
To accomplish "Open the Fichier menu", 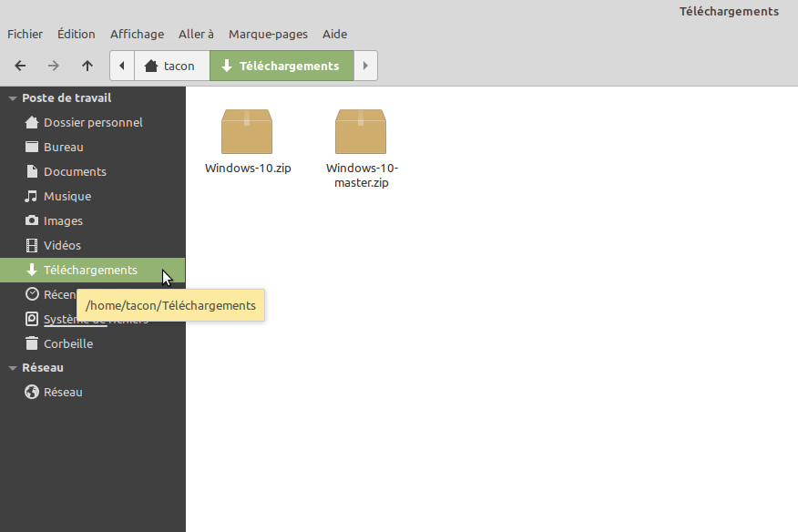I will (x=26, y=35).
